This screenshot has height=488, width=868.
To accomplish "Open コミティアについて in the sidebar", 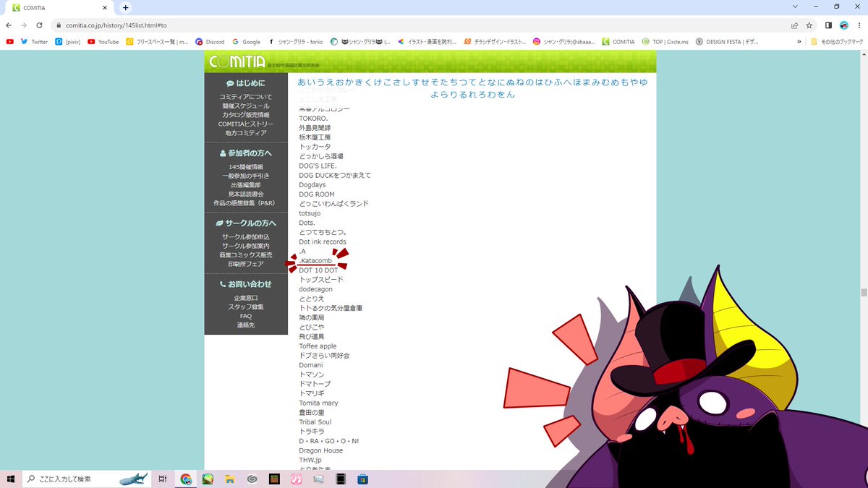I will [246, 97].
